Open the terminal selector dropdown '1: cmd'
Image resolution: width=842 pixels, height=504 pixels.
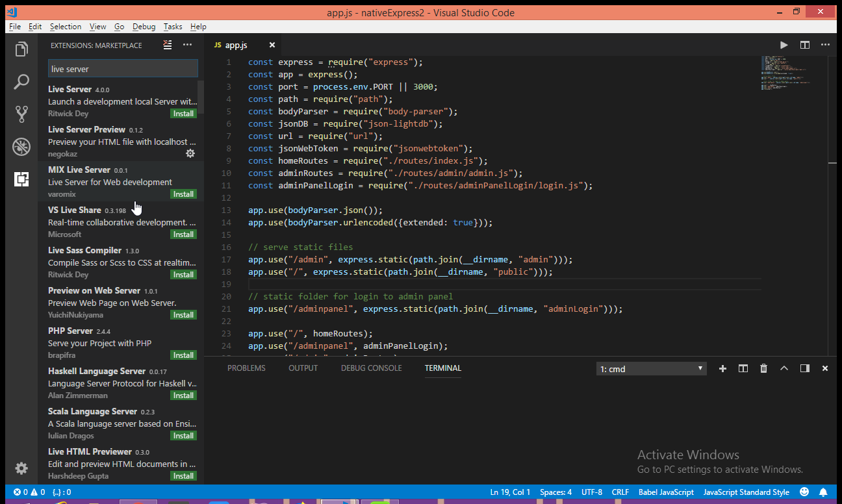point(652,369)
